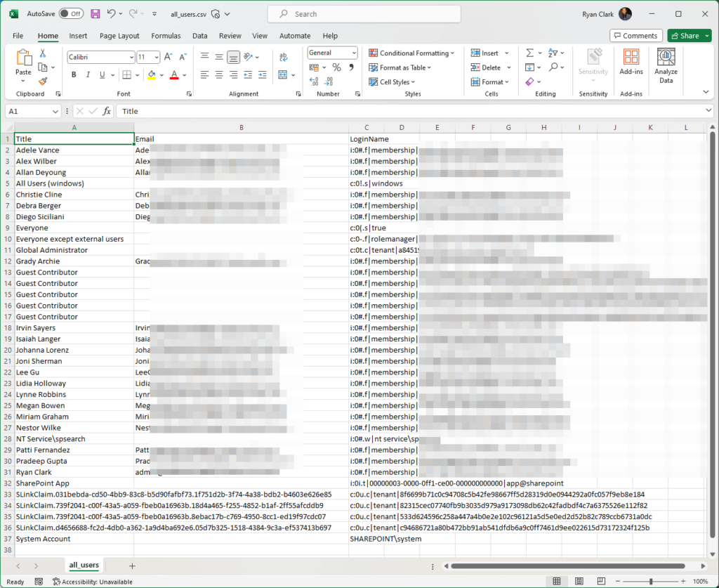
Task: Click the Comments button
Action: [635, 36]
